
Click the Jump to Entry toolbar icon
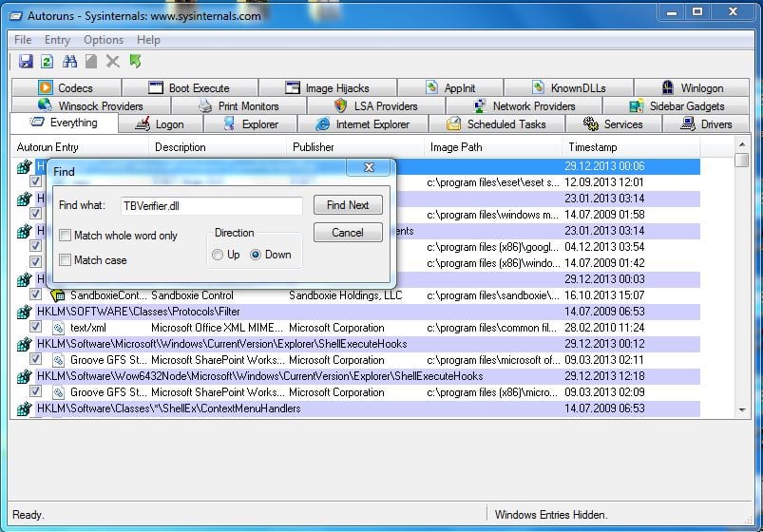click(135, 62)
